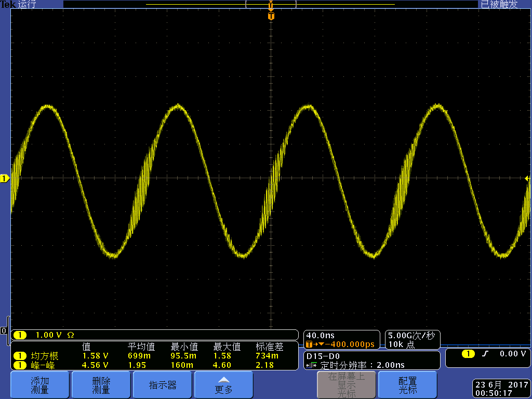Click channel 1 ground reference marker at left
The height and width of the screenshot is (399, 532).
[4, 179]
